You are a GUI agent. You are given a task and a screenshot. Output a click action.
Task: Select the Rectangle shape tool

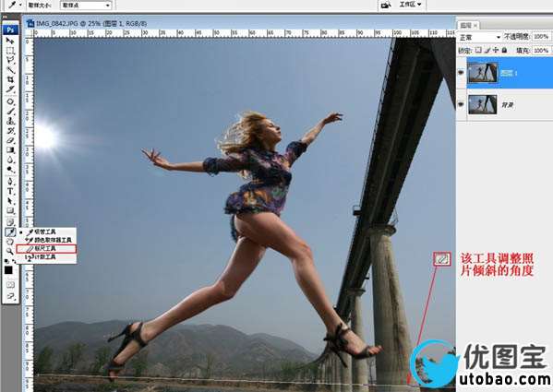coord(10,210)
